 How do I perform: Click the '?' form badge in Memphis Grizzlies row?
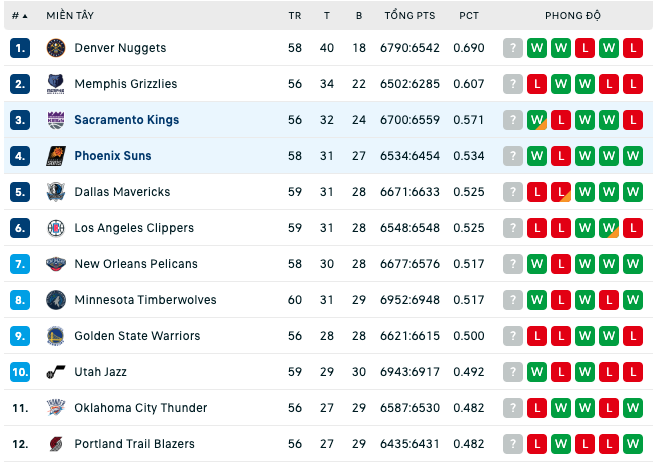click(513, 84)
